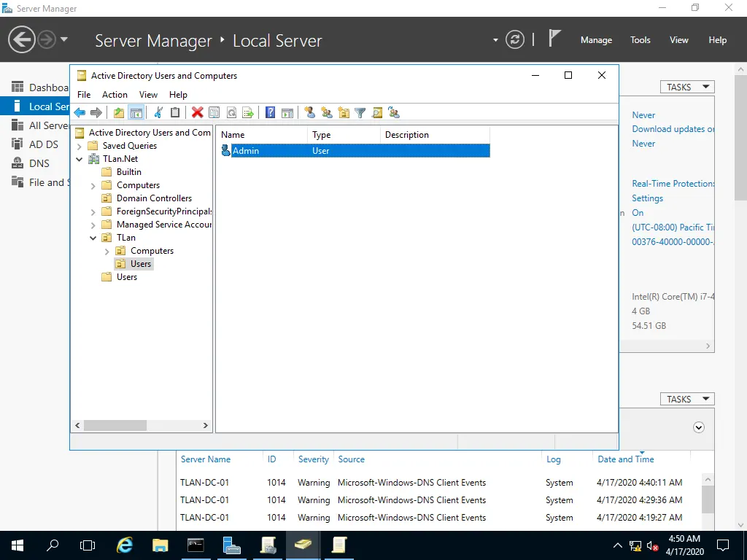The height and width of the screenshot is (560, 747).
Task: Expand the ForeignSecurityPrincipals node
Action: pyautogui.click(x=93, y=212)
